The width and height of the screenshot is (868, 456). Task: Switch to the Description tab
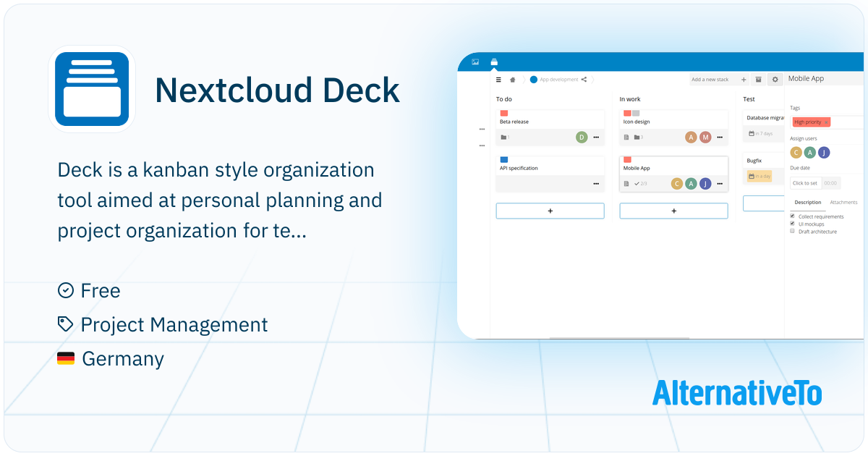[x=808, y=203]
